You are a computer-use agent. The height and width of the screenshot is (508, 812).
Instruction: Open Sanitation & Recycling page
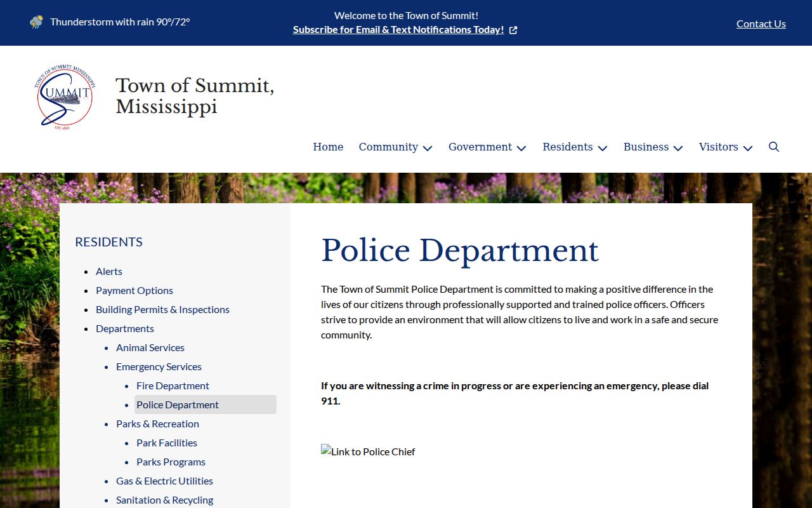(164, 500)
